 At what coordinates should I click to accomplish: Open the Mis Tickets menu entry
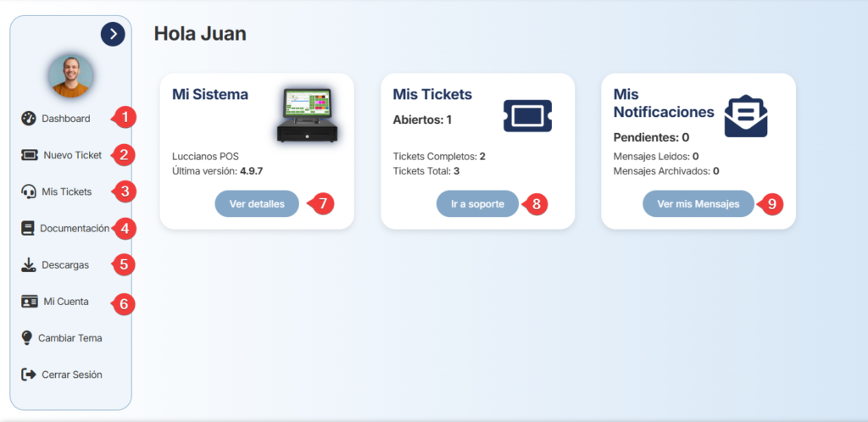(57, 192)
